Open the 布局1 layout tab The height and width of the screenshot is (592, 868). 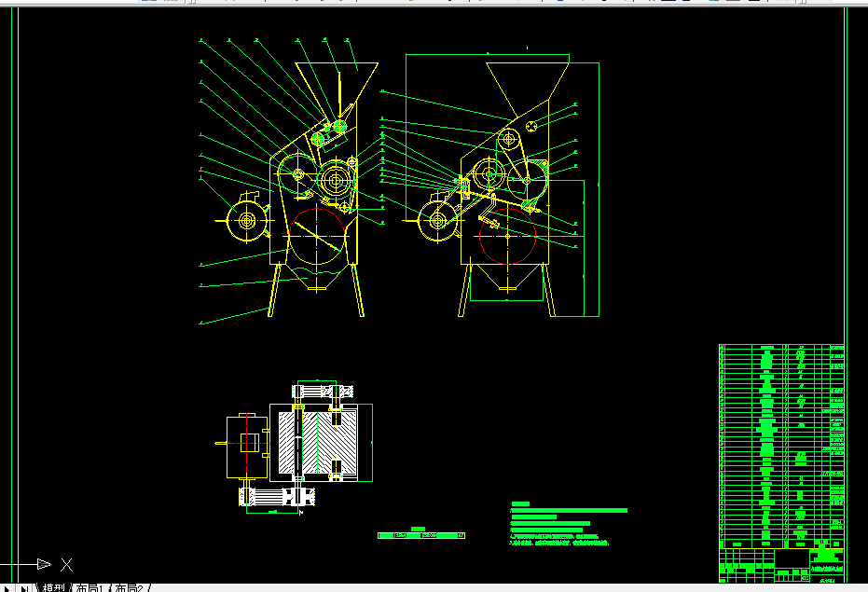point(90,587)
